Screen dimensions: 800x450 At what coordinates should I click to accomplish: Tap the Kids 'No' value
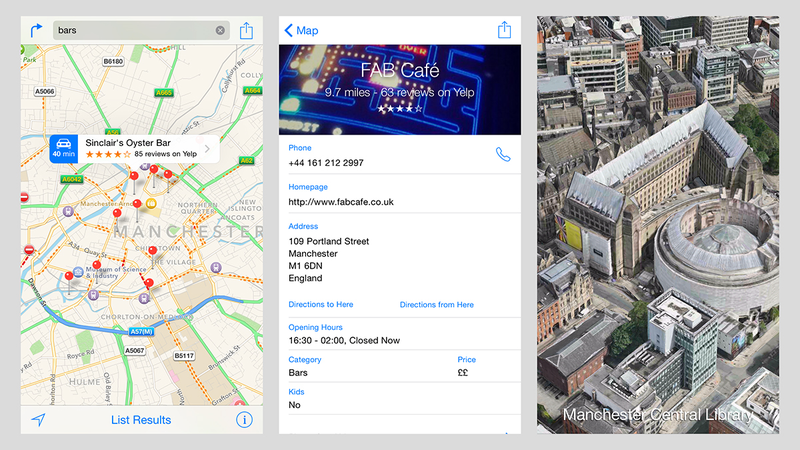point(294,405)
